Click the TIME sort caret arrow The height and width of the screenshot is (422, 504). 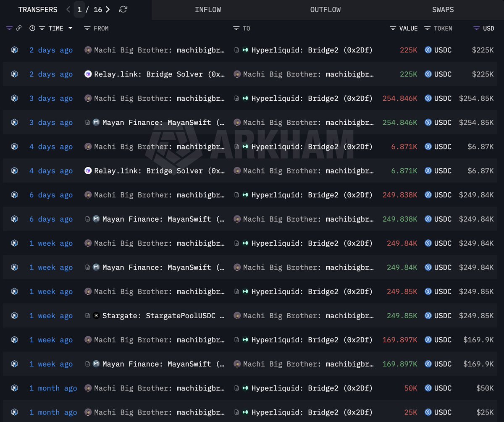70,28
